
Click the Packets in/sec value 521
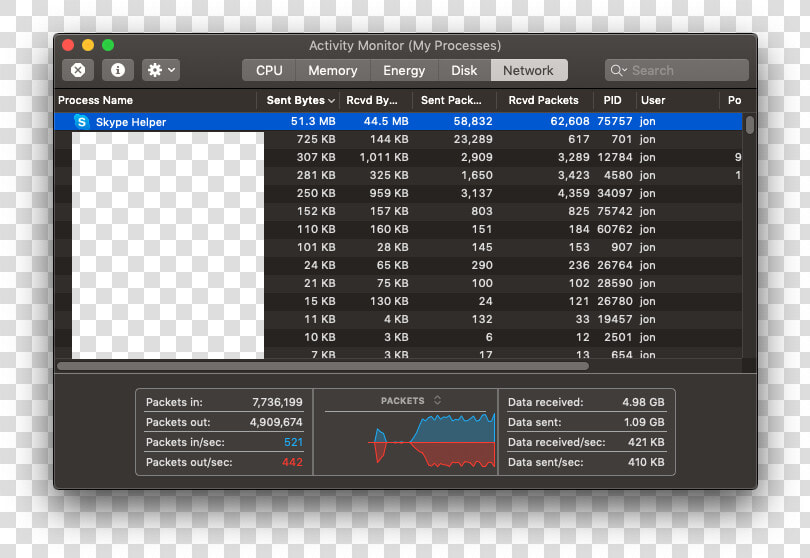pos(293,442)
